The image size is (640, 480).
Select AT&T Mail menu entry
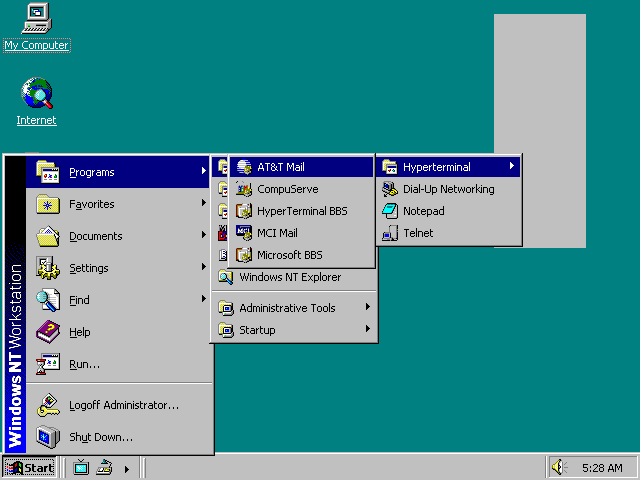tap(301, 167)
